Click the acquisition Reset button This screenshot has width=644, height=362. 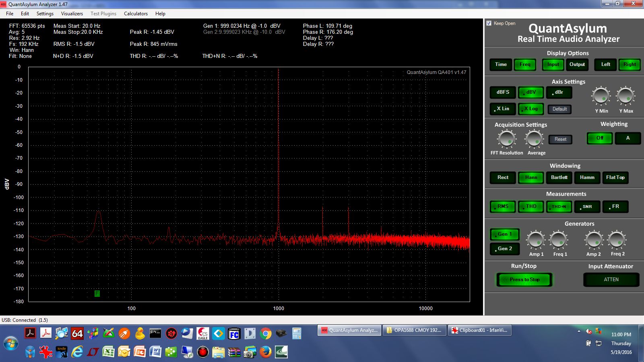[x=560, y=139]
